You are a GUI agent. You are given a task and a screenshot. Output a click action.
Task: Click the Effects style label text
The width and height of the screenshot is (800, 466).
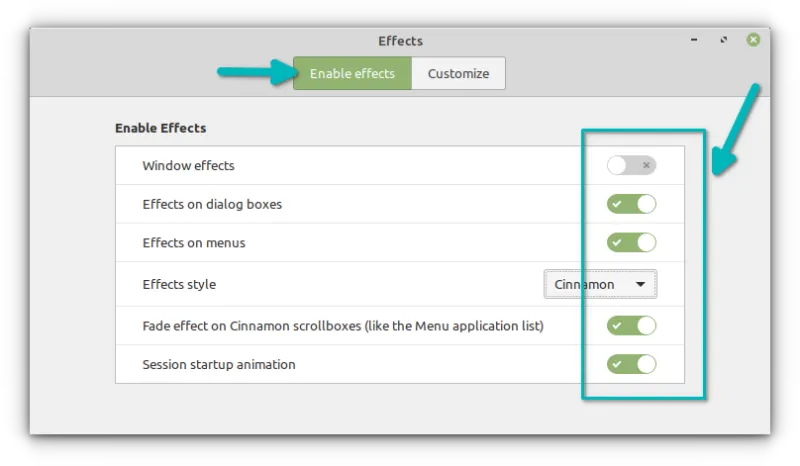[179, 284]
